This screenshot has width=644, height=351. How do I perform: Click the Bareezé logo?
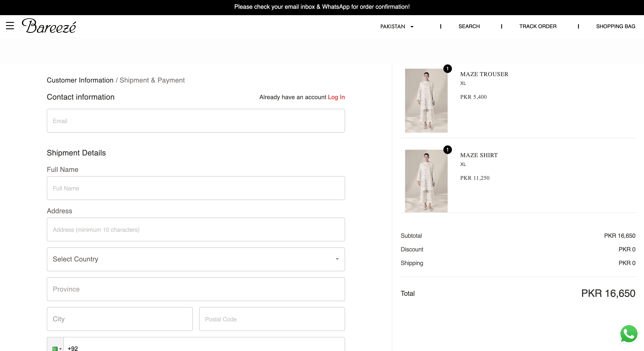click(49, 26)
